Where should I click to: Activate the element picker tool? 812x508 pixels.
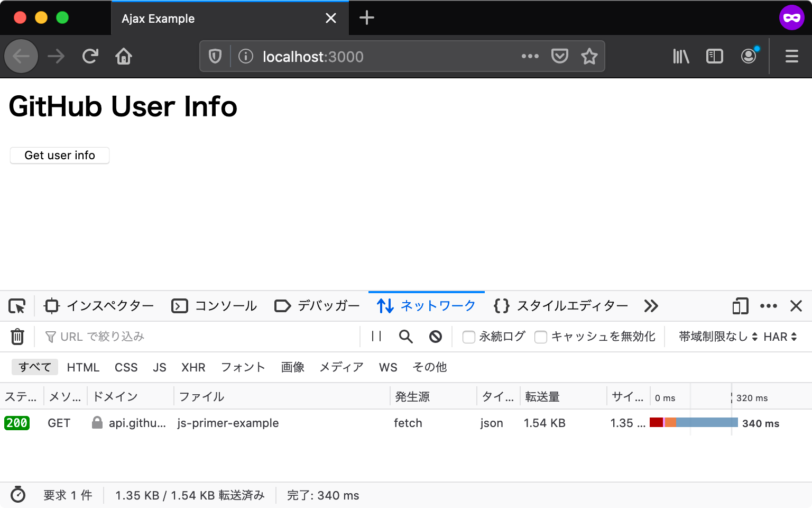tap(17, 306)
